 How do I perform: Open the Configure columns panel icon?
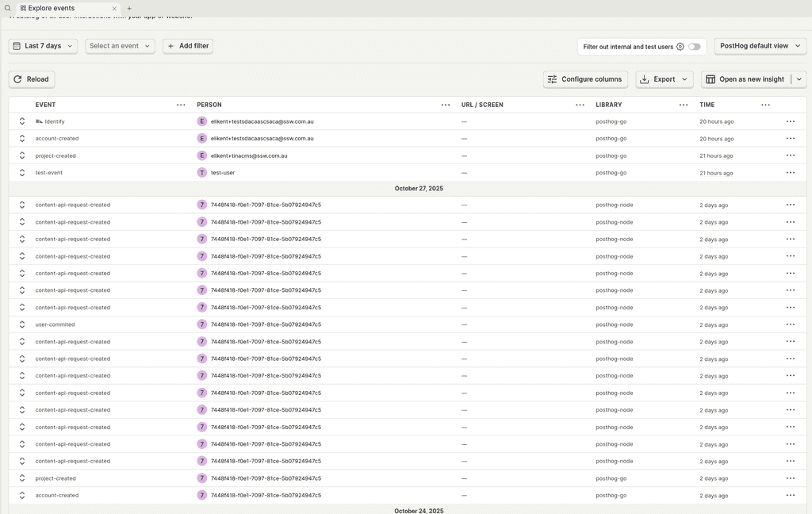point(552,79)
